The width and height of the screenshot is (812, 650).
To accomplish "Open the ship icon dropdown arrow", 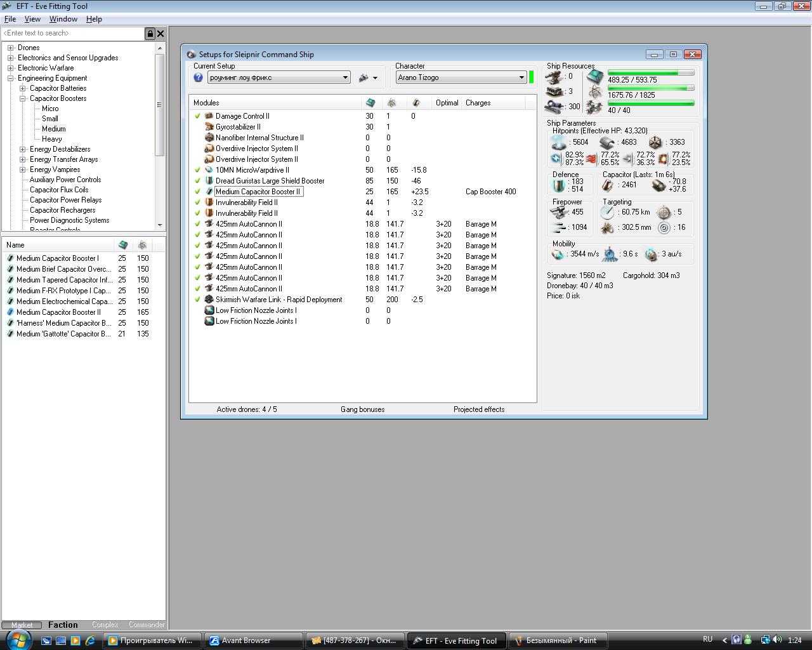I will tap(375, 78).
